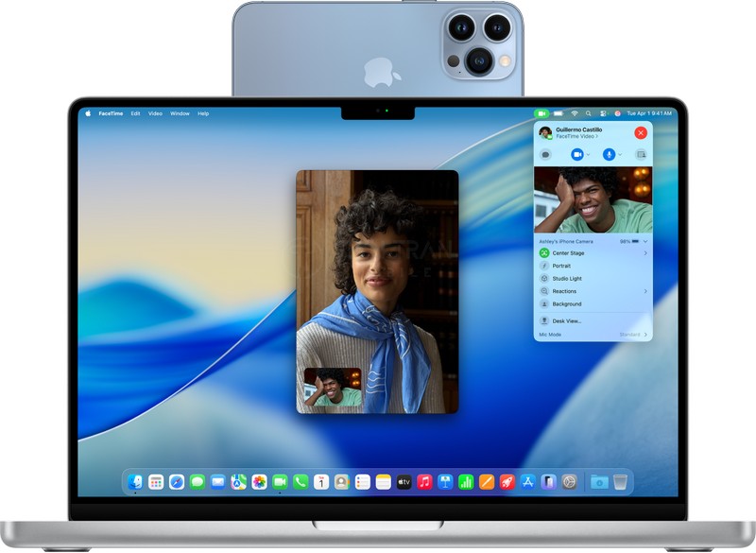Expand the camera options chevron
Screen dimensions: 756x553
click(x=588, y=154)
